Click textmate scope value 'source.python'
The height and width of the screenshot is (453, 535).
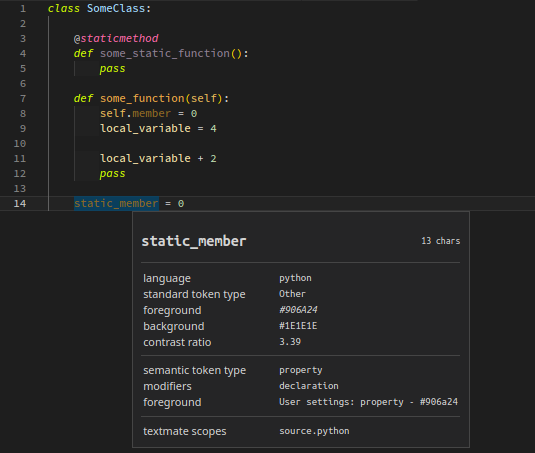(314, 431)
